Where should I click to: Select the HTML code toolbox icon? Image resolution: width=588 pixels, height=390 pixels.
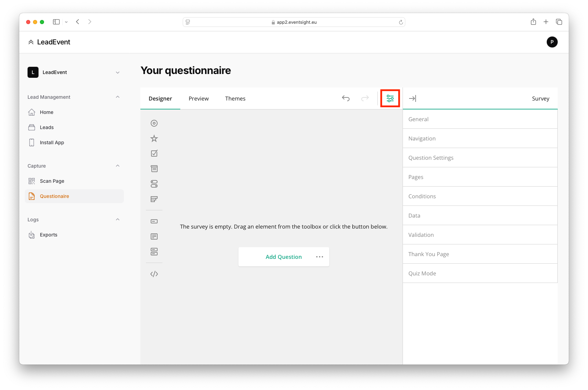tap(154, 274)
